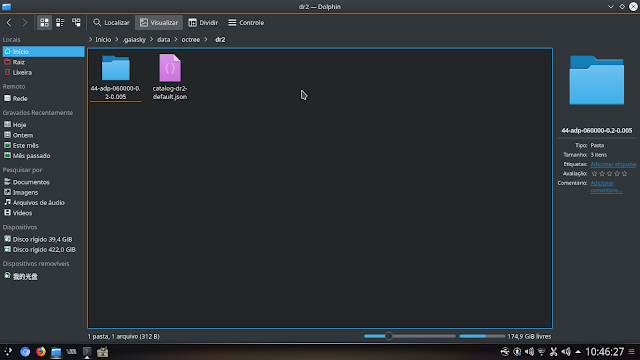Open Lixeira trash in sidebar
640x360 pixels.
tap(43, 72)
